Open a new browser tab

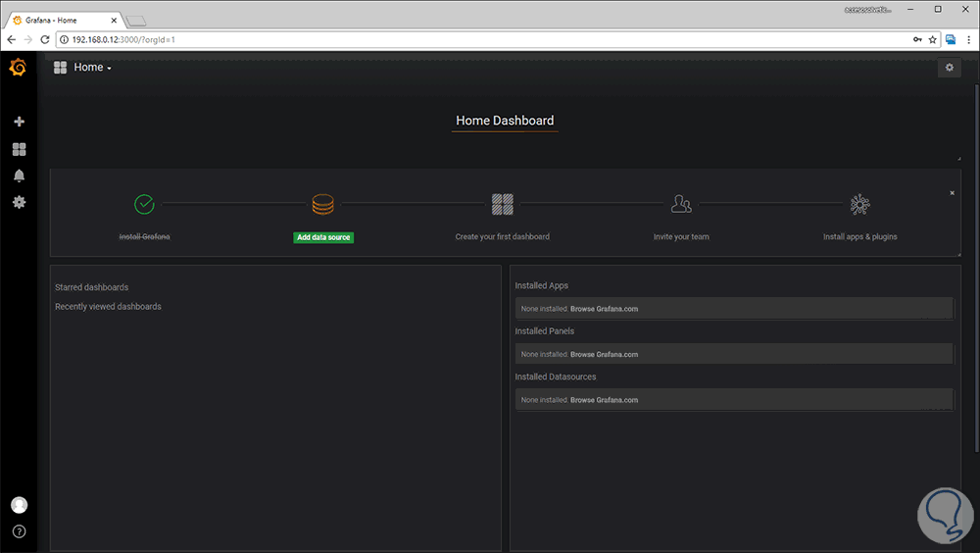pyautogui.click(x=136, y=22)
